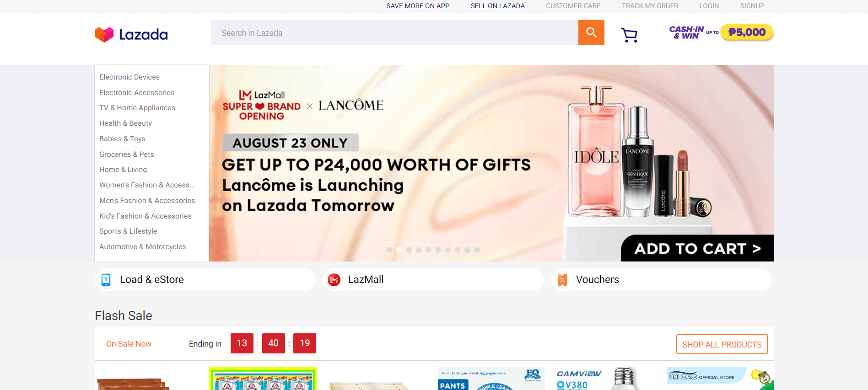Click the orange search magnifier button
This screenshot has width=868, height=390.
591,32
